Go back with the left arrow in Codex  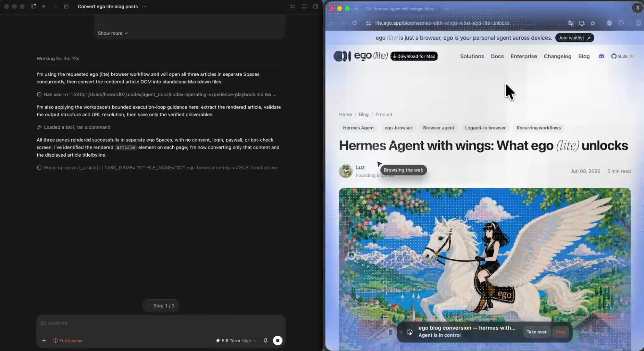44,6
